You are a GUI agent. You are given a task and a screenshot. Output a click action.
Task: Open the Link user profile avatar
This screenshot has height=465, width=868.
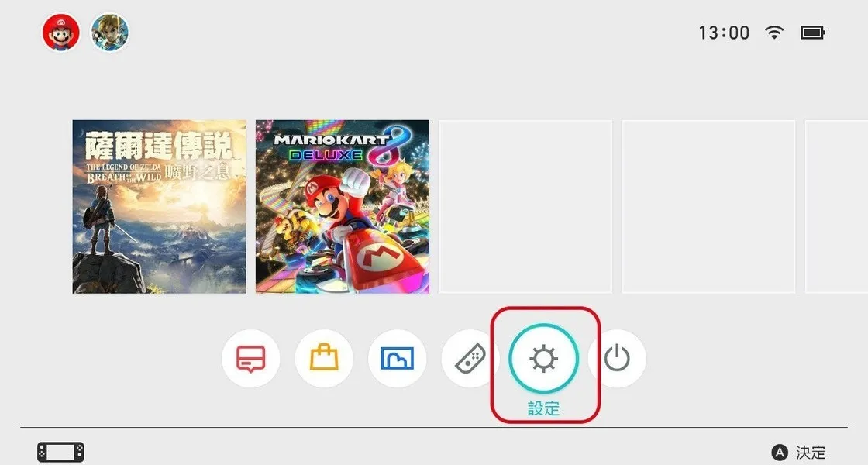click(x=109, y=33)
